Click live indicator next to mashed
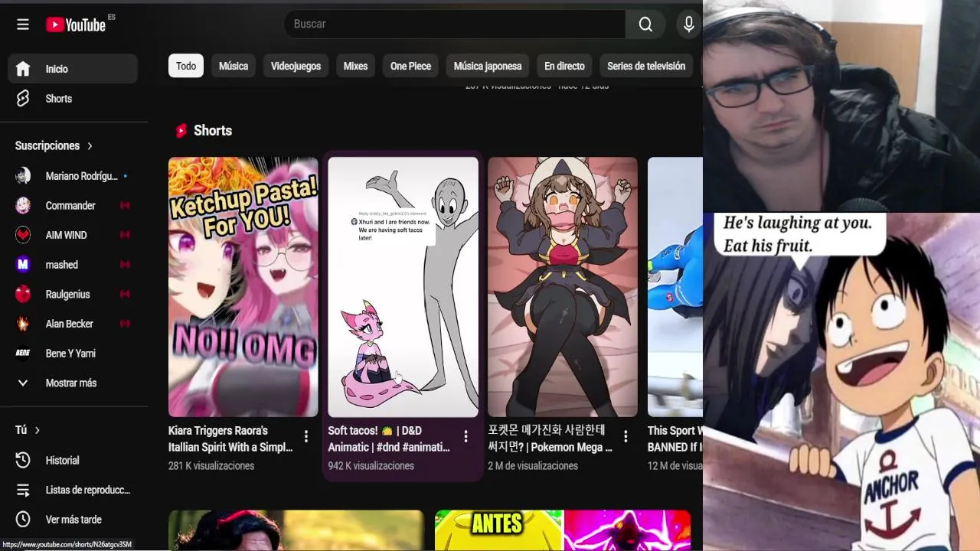The height and width of the screenshot is (551, 980). (125, 265)
